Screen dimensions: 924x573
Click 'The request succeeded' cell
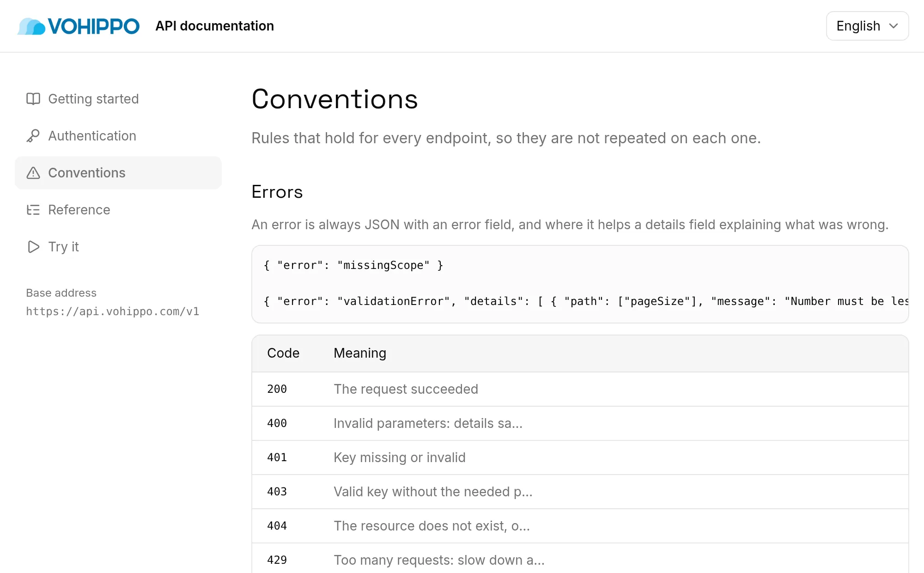coord(406,389)
